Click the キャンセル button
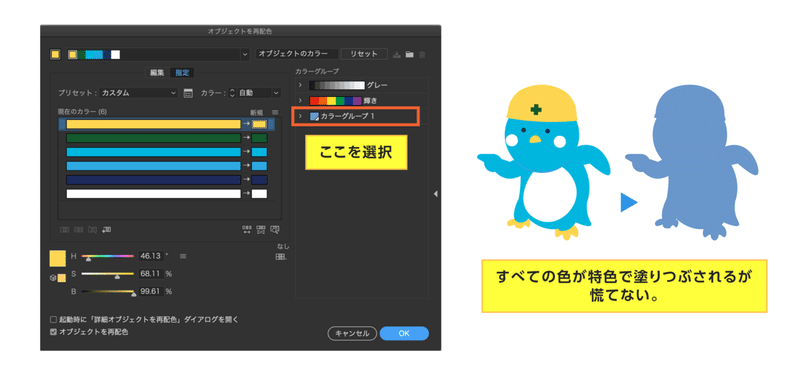 coord(352,333)
